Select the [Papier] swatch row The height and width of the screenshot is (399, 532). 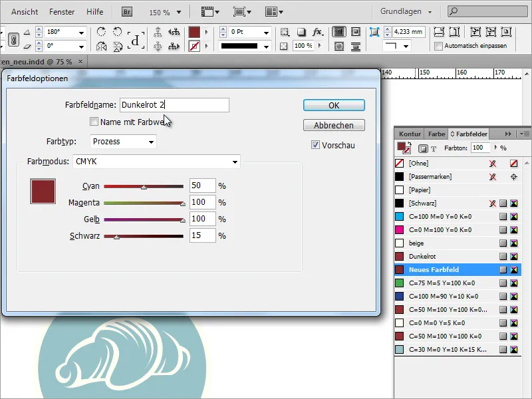pos(458,190)
